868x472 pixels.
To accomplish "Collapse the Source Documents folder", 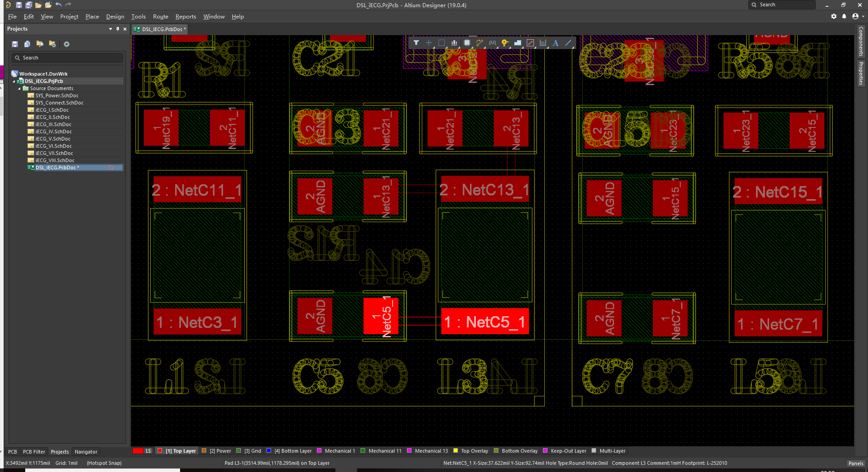I will (x=19, y=88).
